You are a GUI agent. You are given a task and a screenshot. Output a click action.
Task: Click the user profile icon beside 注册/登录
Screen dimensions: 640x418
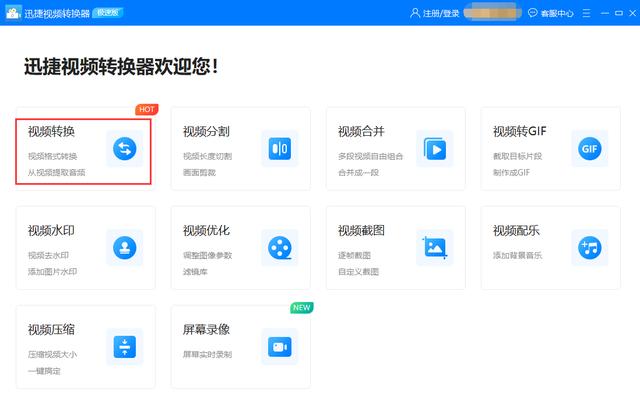pyautogui.click(x=415, y=13)
